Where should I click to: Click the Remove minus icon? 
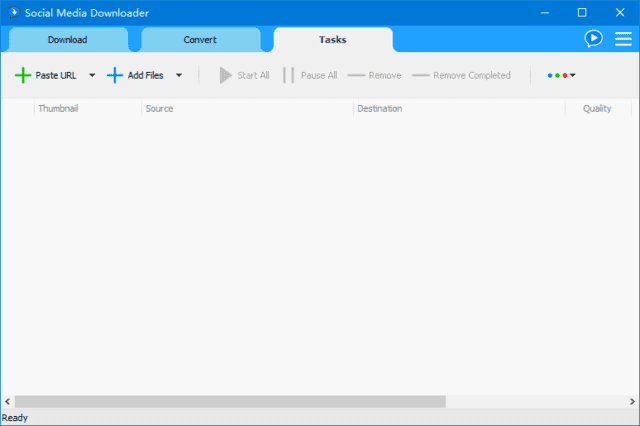pos(356,75)
